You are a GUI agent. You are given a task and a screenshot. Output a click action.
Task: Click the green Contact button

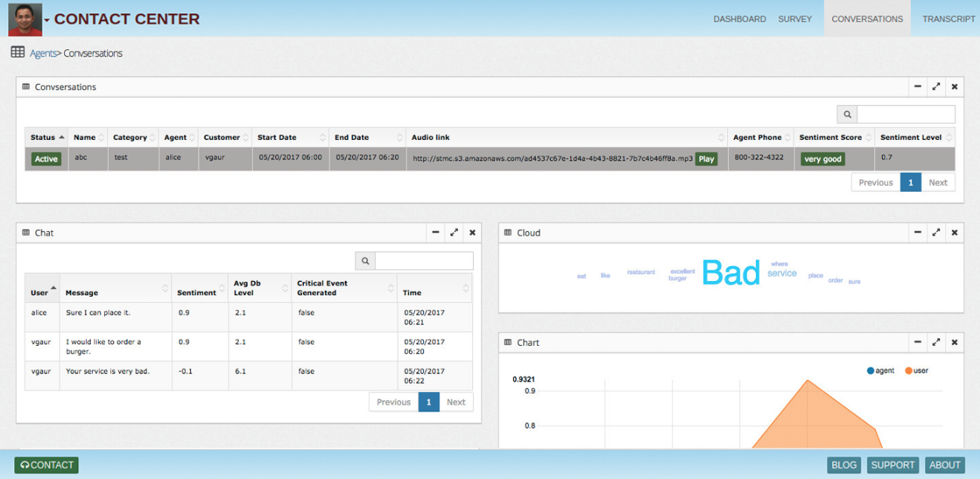(46, 465)
